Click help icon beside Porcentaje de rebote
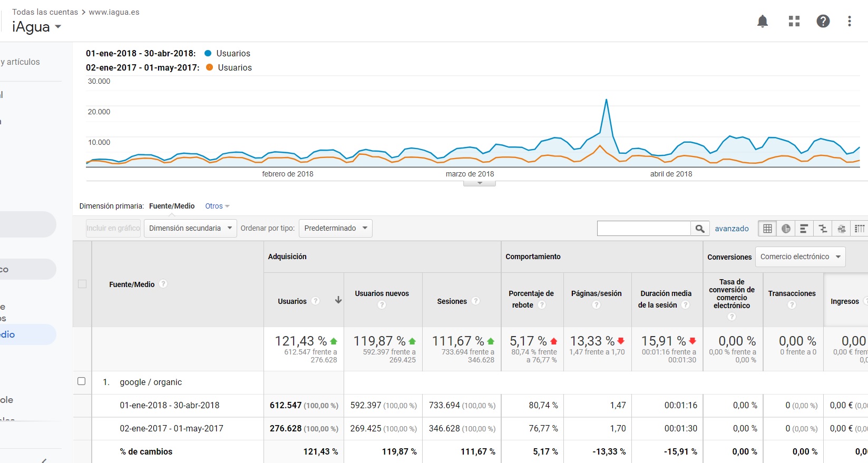868x463 pixels. pos(542,305)
